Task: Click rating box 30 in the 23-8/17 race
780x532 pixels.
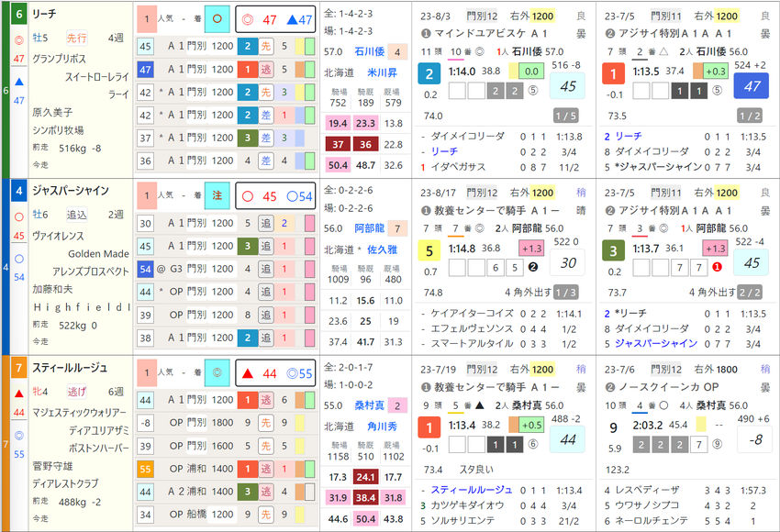Action: [x=568, y=262]
